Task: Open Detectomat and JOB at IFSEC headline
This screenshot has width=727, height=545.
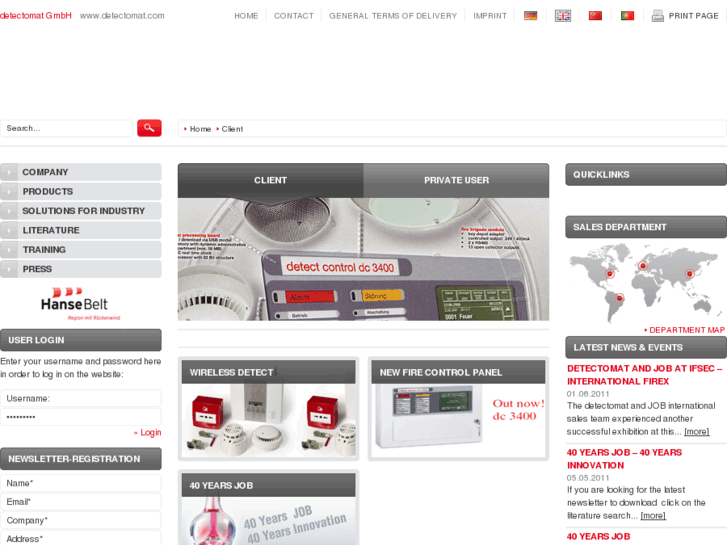Action: tap(644, 375)
